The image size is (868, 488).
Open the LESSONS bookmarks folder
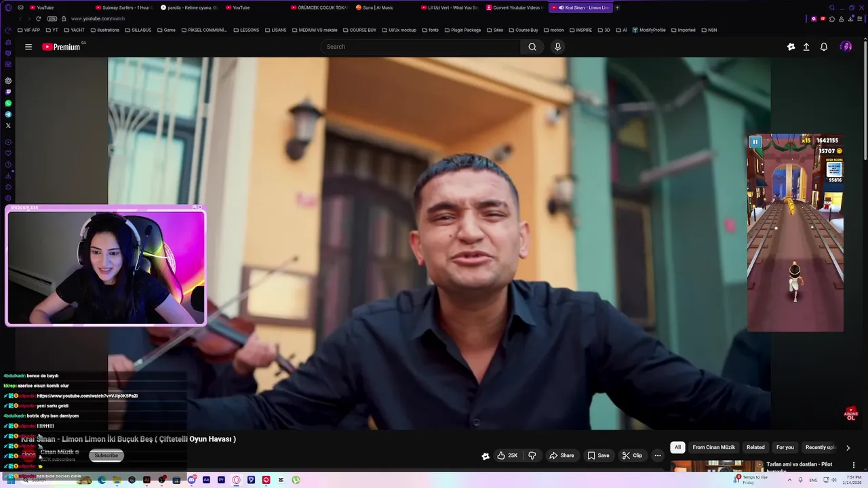pyautogui.click(x=245, y=30)
